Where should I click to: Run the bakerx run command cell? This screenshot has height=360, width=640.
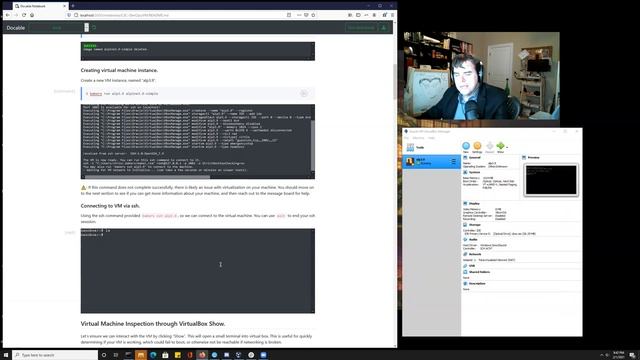click(304, 93)
